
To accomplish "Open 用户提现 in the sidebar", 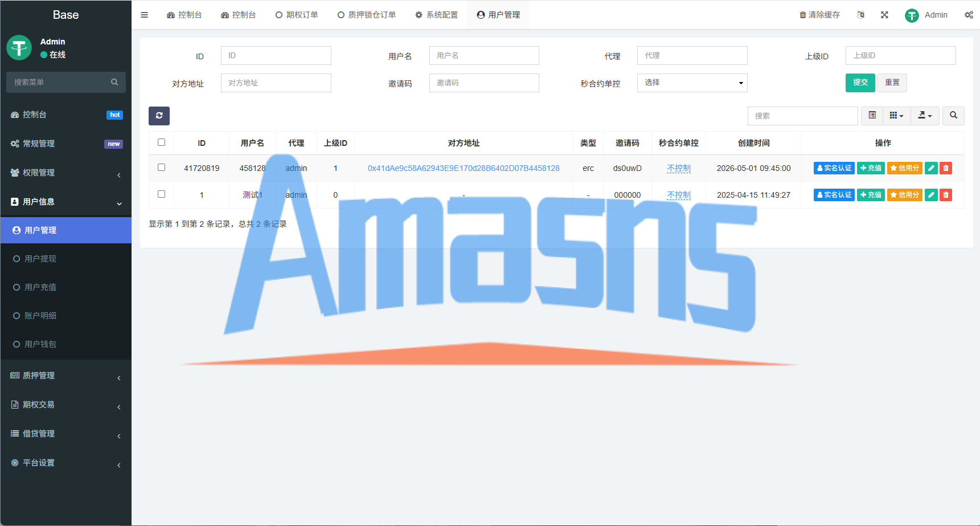I will pos(66,259).
